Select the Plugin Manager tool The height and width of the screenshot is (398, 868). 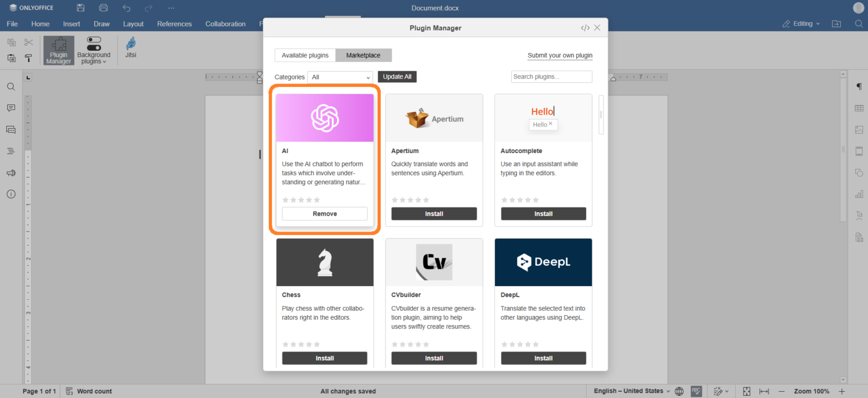tap(58, 50)
